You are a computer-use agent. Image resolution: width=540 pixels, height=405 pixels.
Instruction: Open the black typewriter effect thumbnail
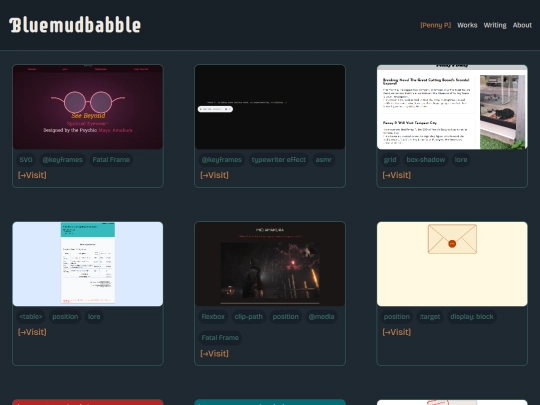point(270,107)
